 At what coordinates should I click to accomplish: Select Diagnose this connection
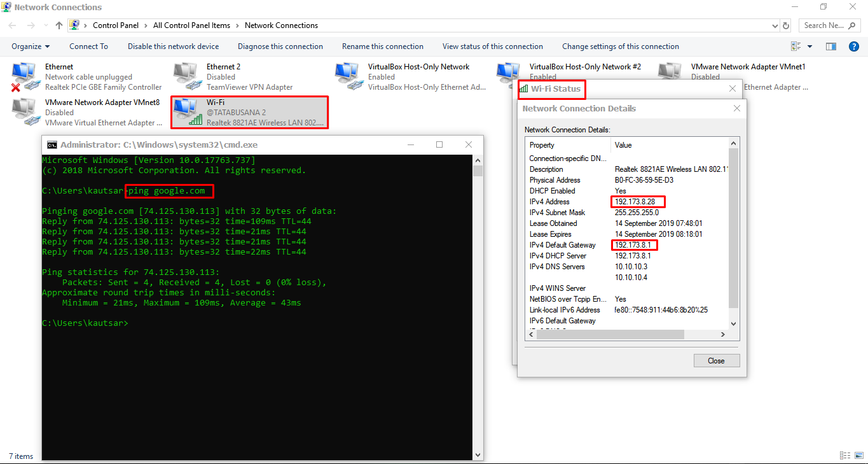(x=280, y=46)
